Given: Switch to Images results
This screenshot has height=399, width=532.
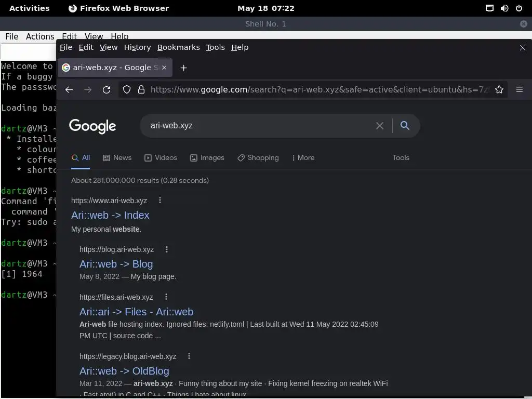Looking at the screenshot, I should (x=207, y=158).
